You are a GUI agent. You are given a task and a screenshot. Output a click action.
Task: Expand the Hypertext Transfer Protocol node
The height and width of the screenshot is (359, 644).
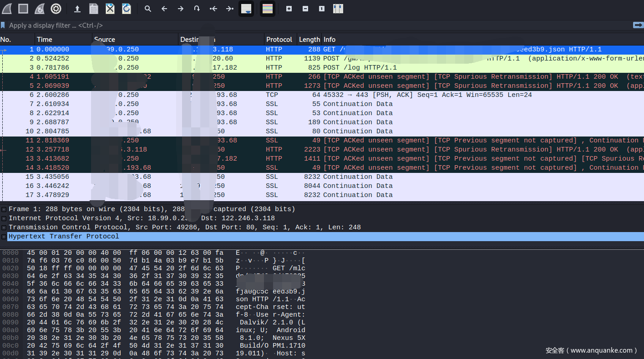(x=4, y=237)
